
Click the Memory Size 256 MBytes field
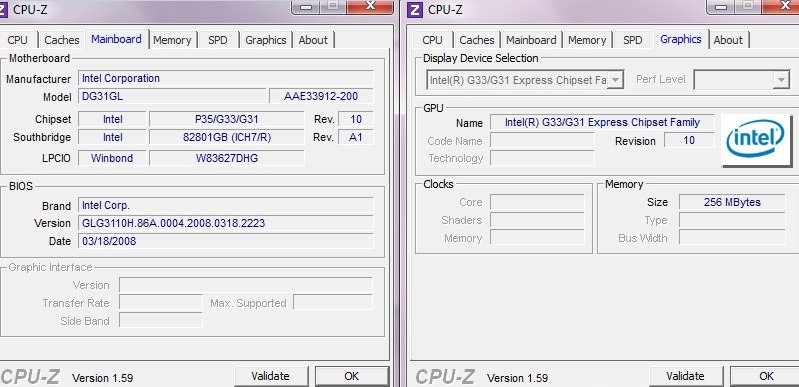(732, 202)
